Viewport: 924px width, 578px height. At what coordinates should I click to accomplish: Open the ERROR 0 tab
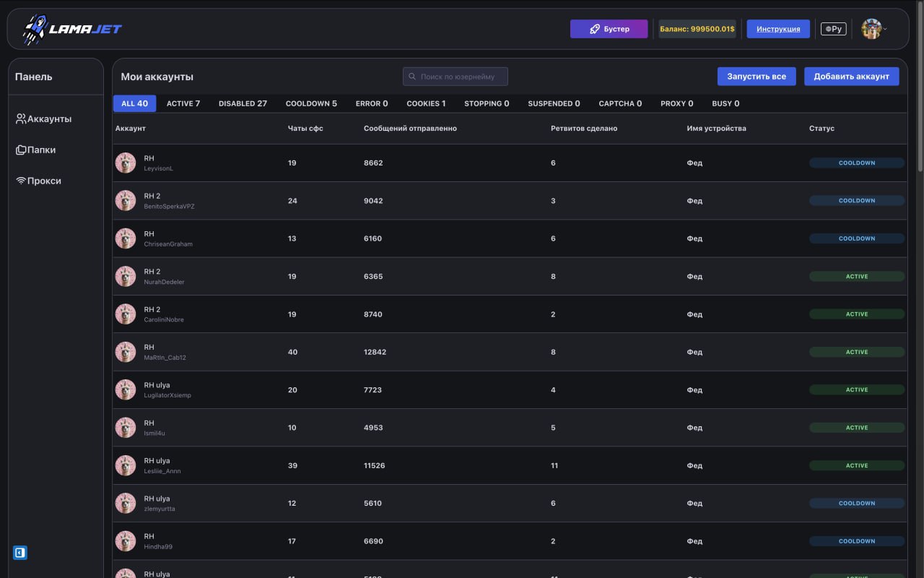pos(372,103)
